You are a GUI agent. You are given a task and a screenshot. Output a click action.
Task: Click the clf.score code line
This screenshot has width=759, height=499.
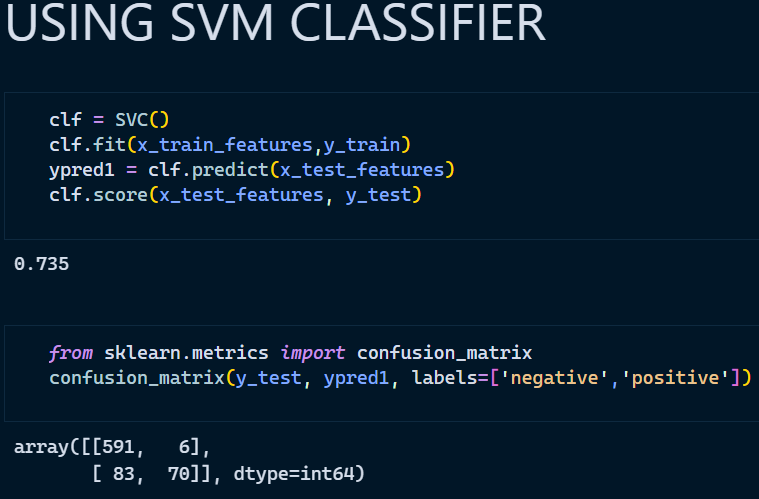[x=235, y=195]
